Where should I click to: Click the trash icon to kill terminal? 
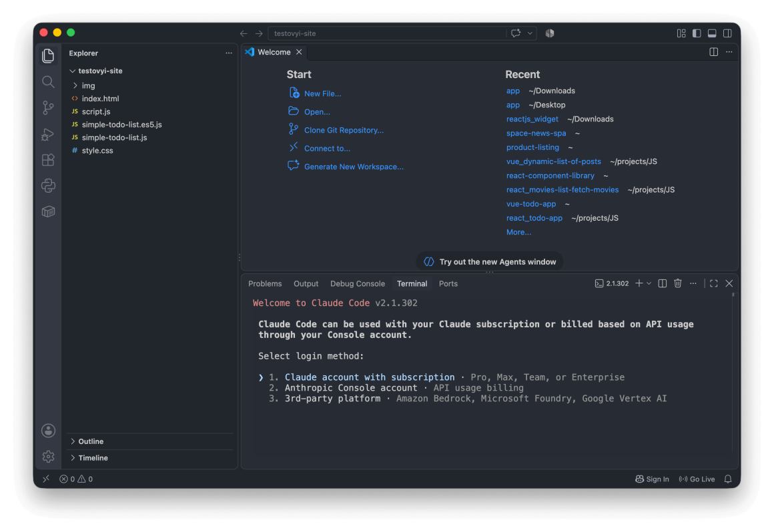[678, 283]
